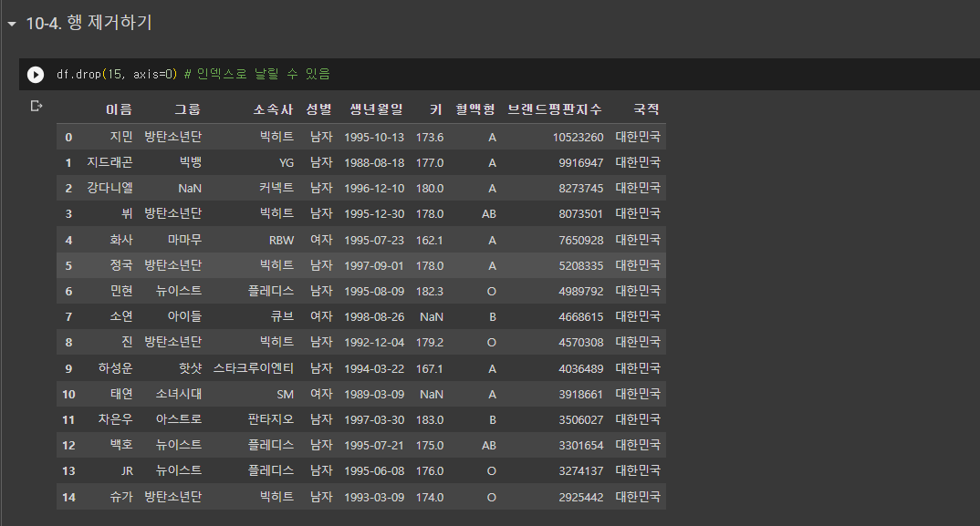
Task: Click the 빅뱅 group cell
Action: pos(190,162)
